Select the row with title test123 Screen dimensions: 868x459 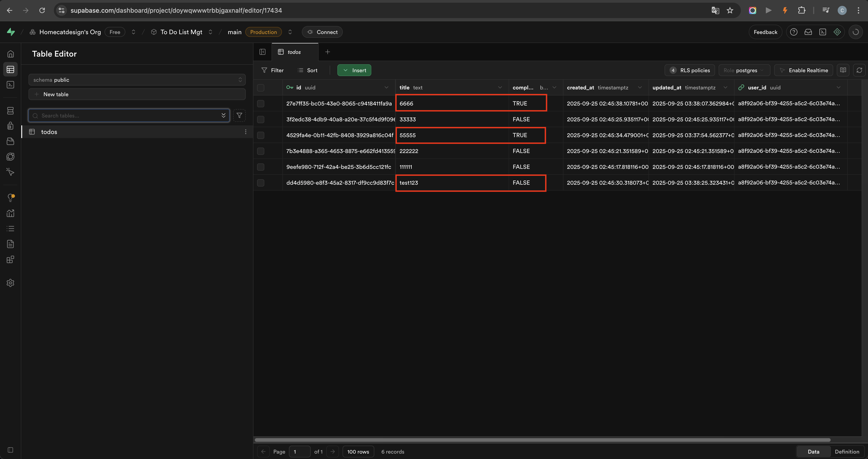tap(260, 183)
